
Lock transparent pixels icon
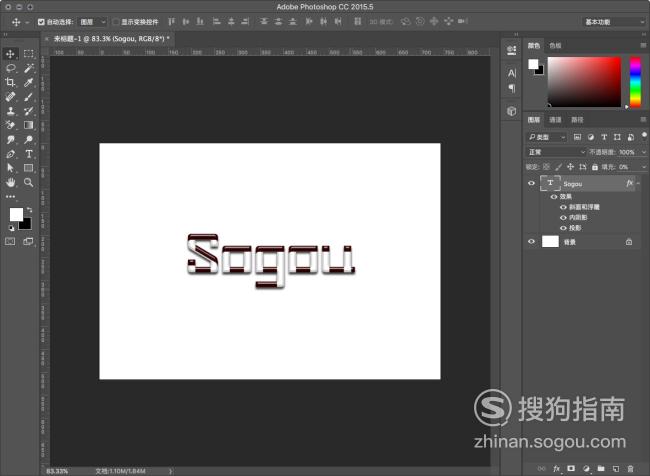[546, 167]
